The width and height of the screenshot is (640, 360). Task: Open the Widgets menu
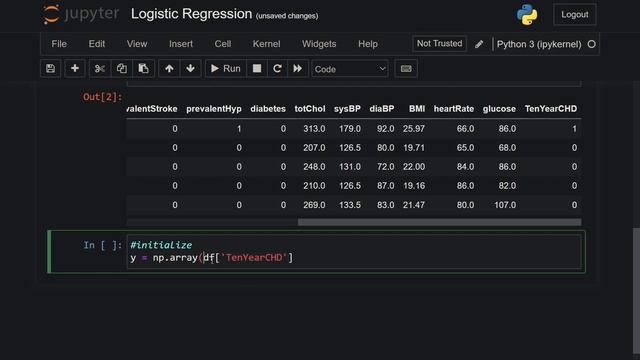(x=319, y=44)
